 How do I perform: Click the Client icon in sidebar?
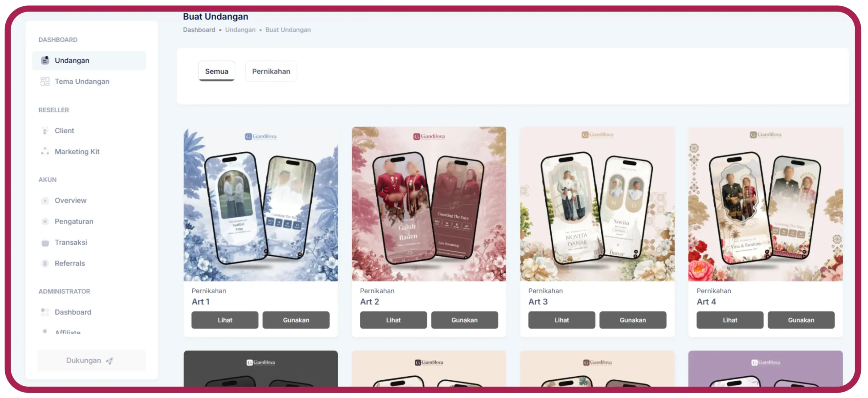point(45,131)
